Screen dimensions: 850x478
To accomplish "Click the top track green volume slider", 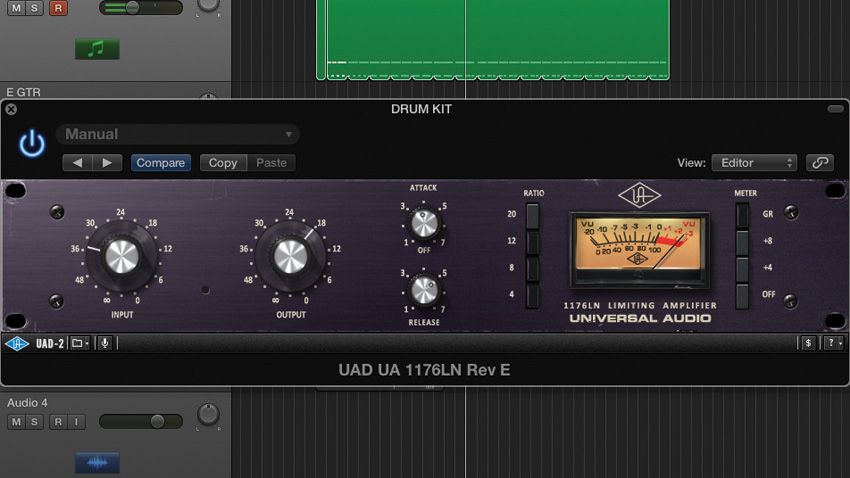I will (x=141, y=8).
